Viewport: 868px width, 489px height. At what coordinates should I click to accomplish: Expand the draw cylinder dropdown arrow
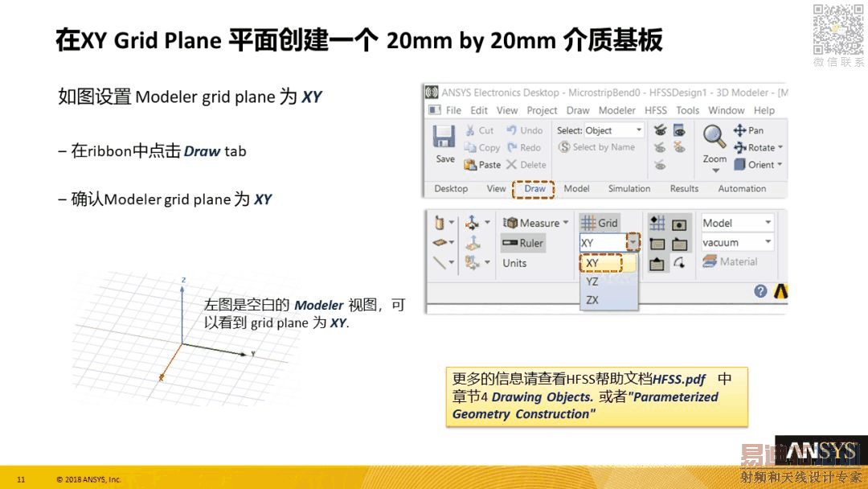(452, 223)
